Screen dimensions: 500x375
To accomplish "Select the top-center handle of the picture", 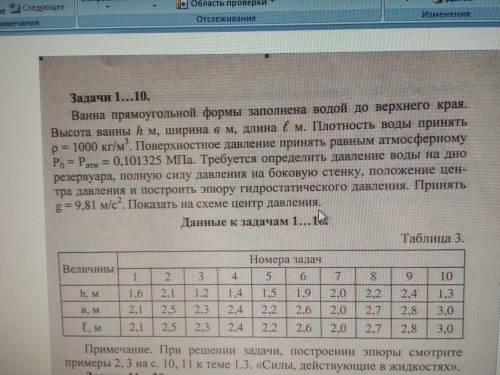I will click(267, 56).
